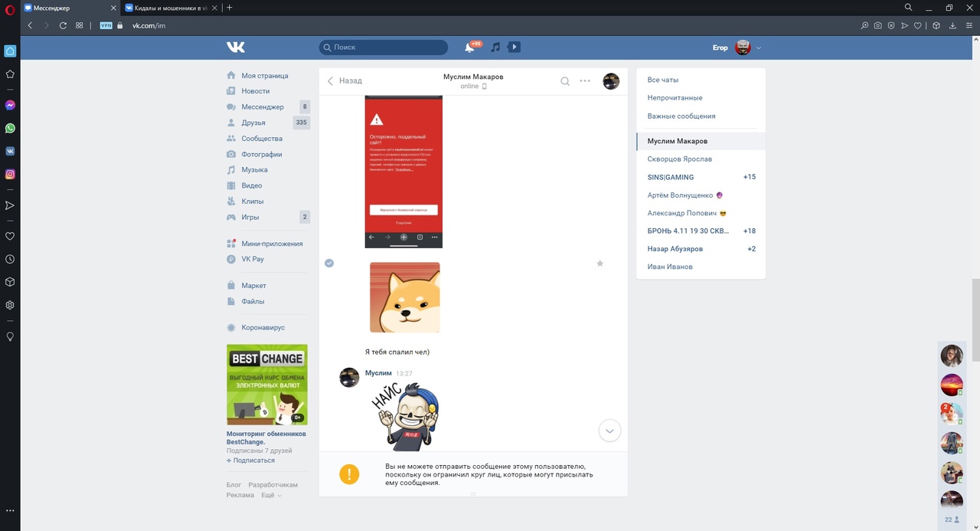Click the VK music note icon
The image size is (980, 531).
495,48
